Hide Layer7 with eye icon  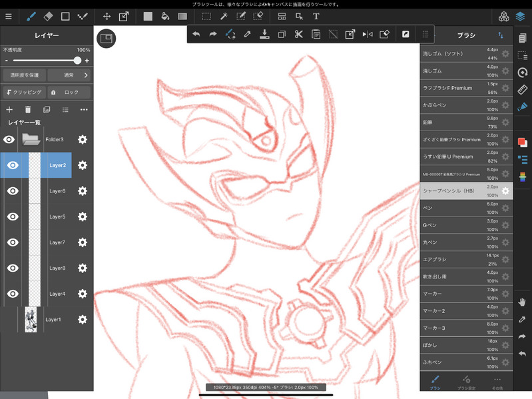coord(13,242)
